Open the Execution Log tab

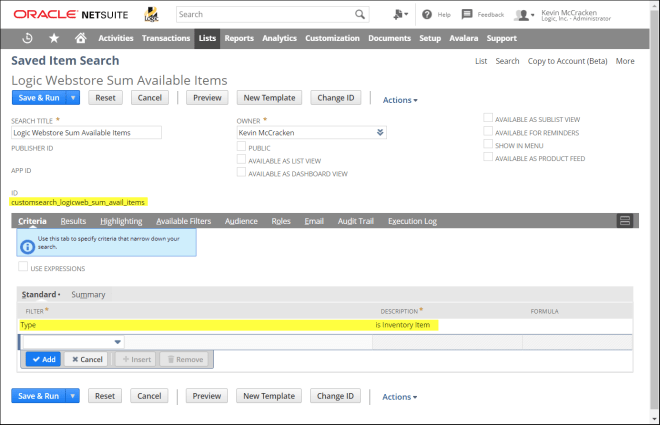coord(412,221)
